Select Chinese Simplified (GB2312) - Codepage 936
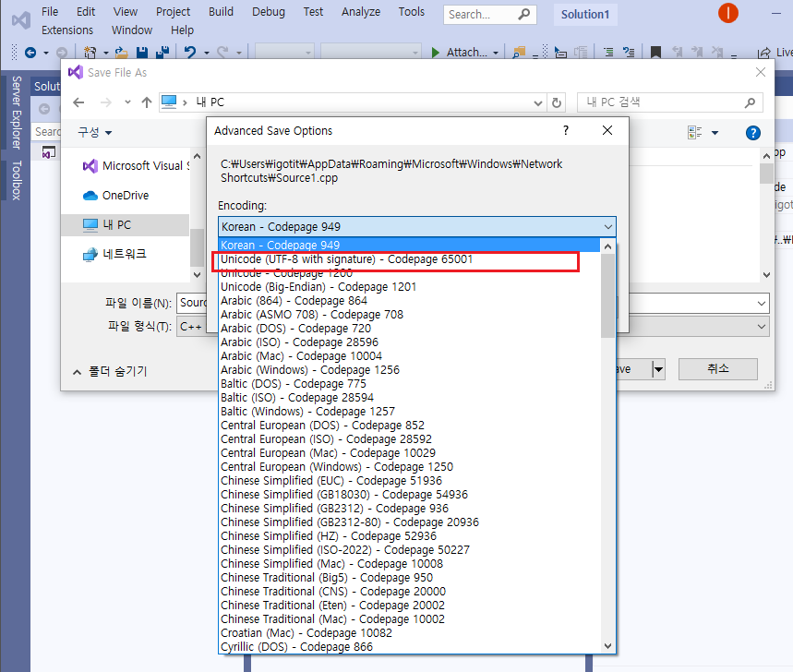The width and height of the screenshot is (793, 672). click(x=409, y=509)
